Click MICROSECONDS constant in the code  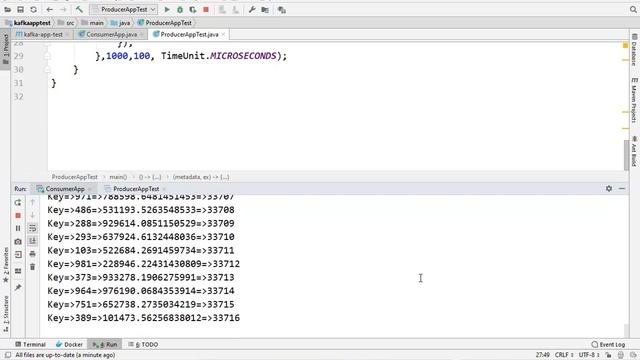click(x=243, y=56)
